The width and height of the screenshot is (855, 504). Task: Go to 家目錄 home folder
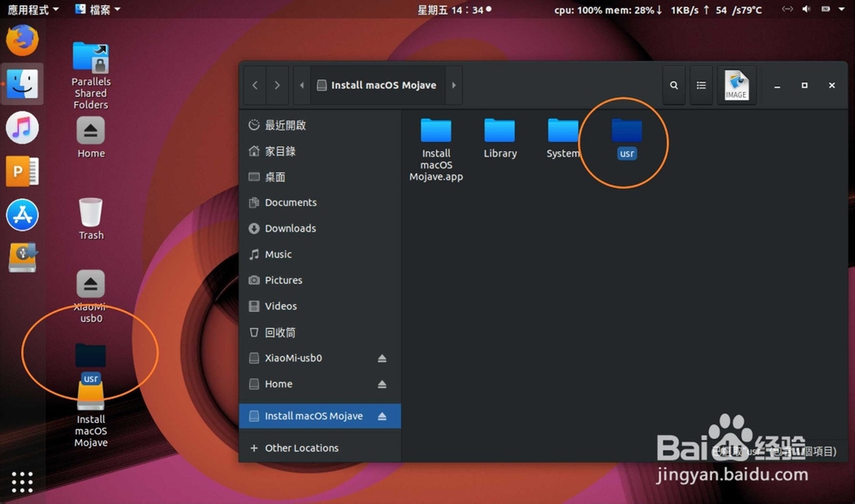click(x=320, y=151)
